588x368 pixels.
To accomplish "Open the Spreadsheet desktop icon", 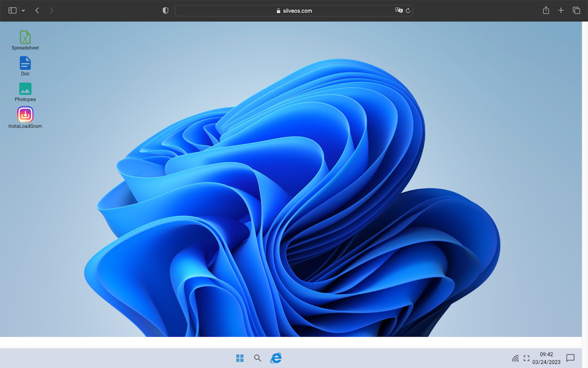I will (x=25, y=40).
